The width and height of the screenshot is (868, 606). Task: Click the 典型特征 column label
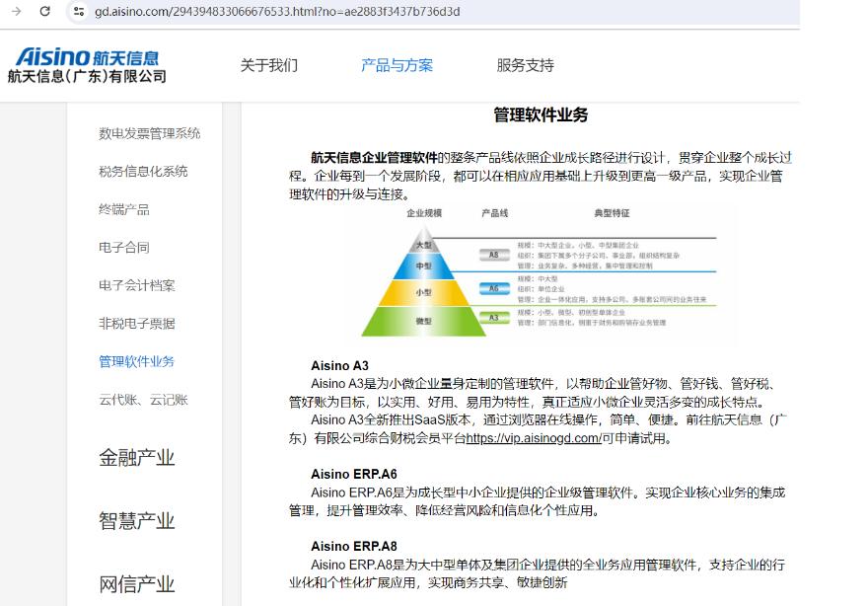612,213
